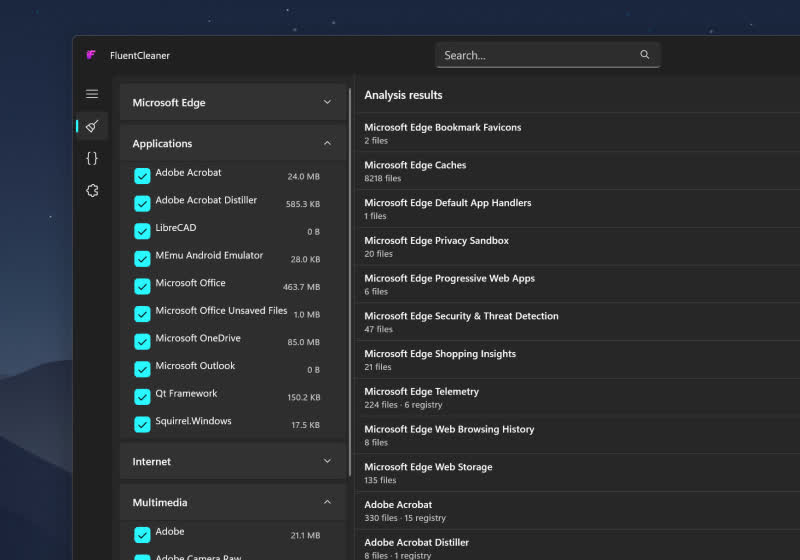Click the 17.5 KB size value
Viewport: 800px width, 560px height.
coord(306,425)
